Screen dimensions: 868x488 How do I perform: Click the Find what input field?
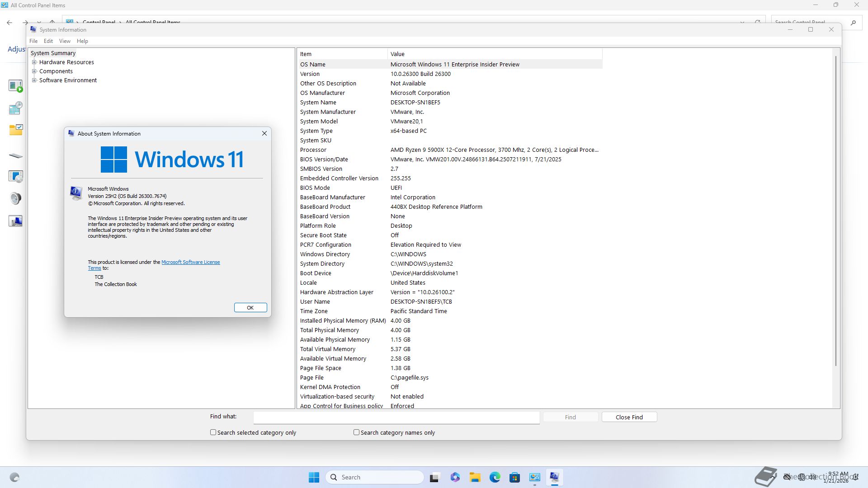[396, 417]
